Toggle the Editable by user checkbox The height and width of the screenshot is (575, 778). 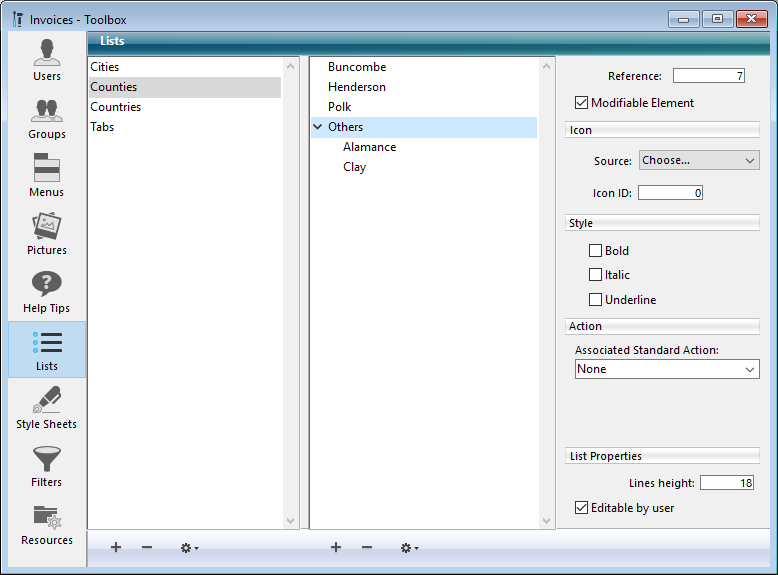point(581,508)
